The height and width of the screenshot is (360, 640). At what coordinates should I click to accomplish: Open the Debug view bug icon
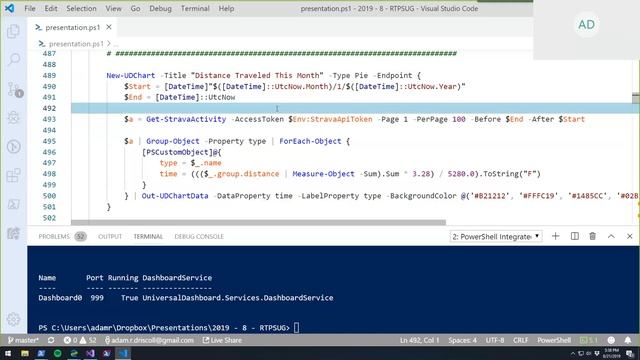click(x=13, y=118)
